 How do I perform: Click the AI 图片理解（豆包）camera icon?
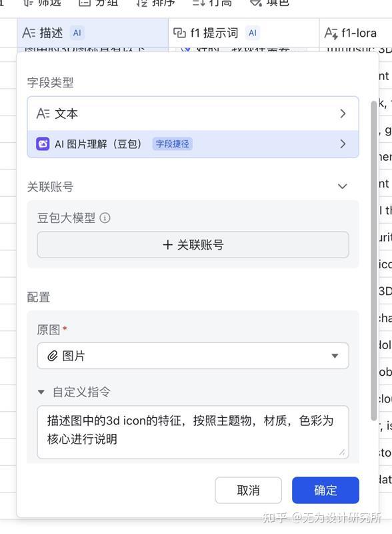click(x=43, y=144)
